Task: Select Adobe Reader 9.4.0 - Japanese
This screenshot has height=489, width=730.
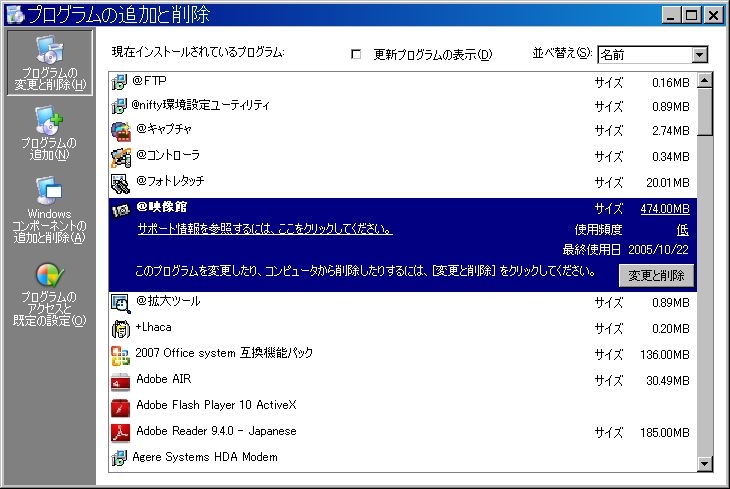Action: (403, 433)
